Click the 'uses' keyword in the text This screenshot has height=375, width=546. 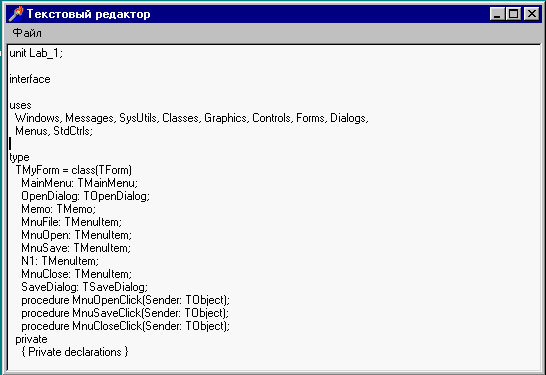[20, 105]
